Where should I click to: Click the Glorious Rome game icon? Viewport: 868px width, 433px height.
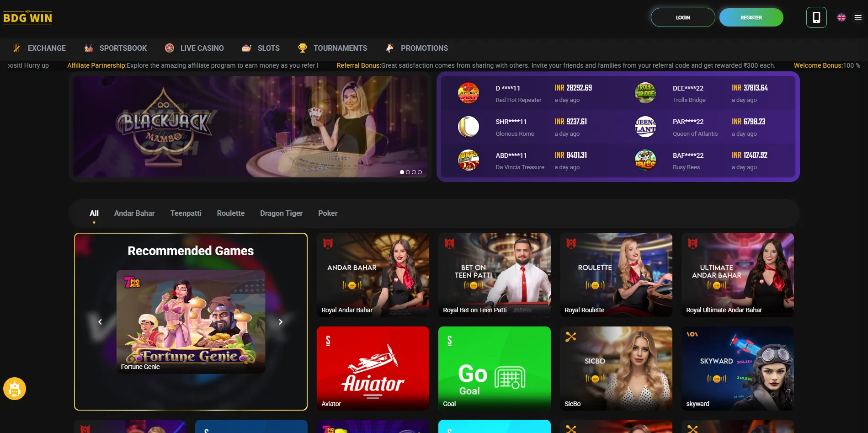[469, 127]
